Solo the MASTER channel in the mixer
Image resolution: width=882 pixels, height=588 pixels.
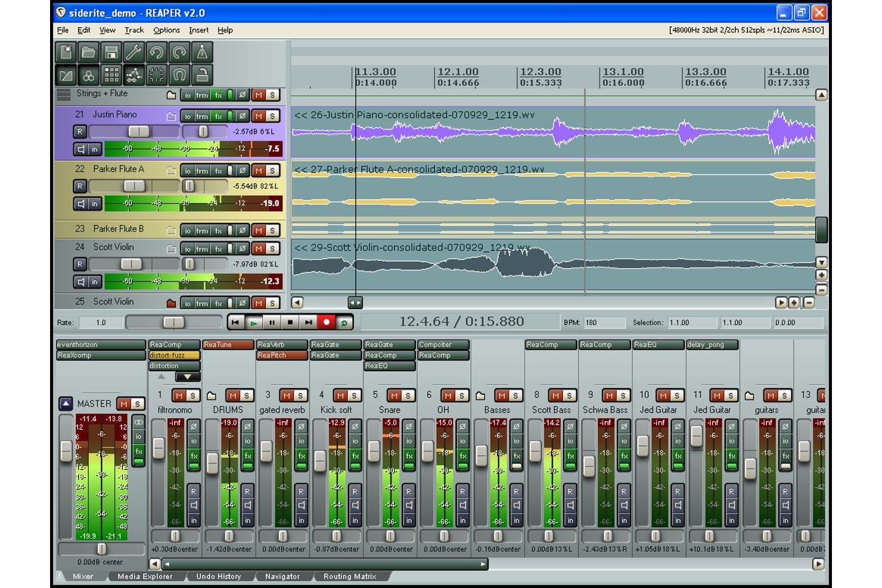point(137,404)
